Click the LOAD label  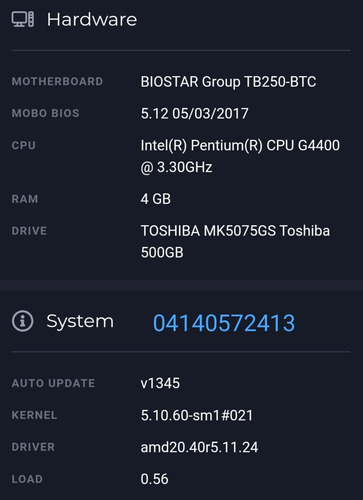click(x=27, y=479)
